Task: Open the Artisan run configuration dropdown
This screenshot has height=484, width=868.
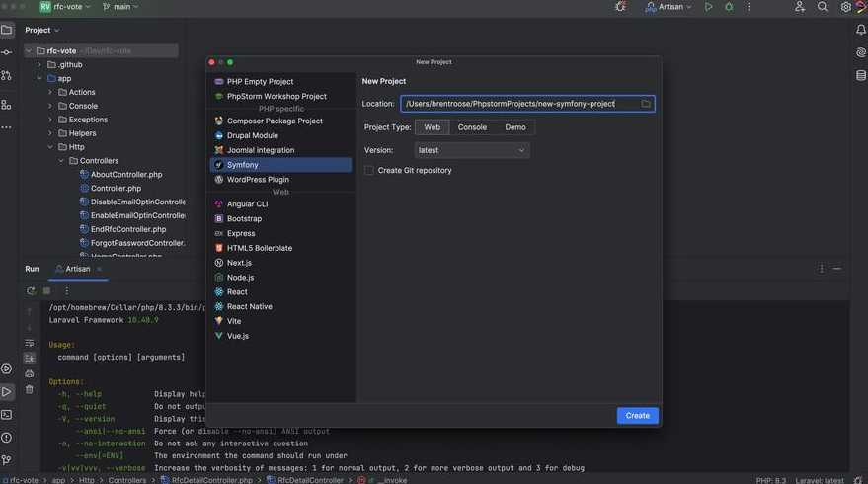Action: pos(669,7)
